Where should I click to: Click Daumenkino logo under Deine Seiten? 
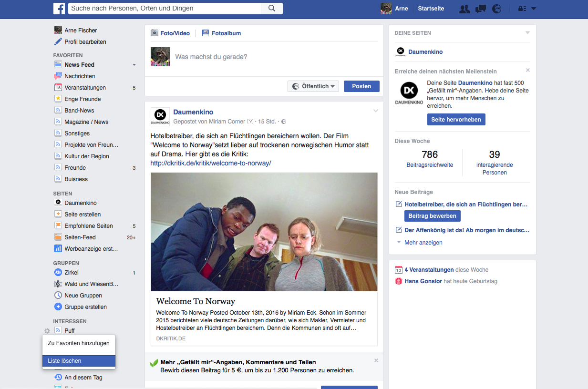point(401,52)
